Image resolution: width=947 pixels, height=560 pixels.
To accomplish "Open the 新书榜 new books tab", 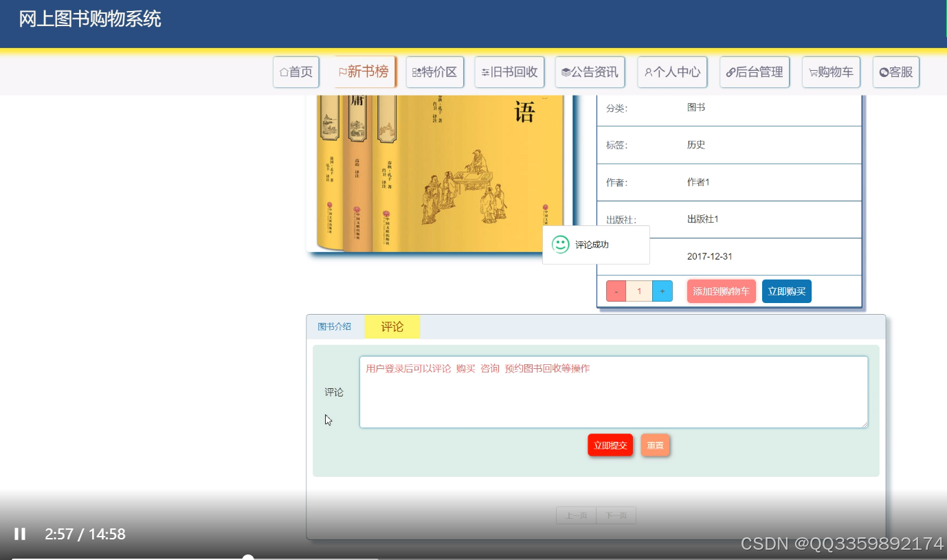I will (x=365, y=71).
